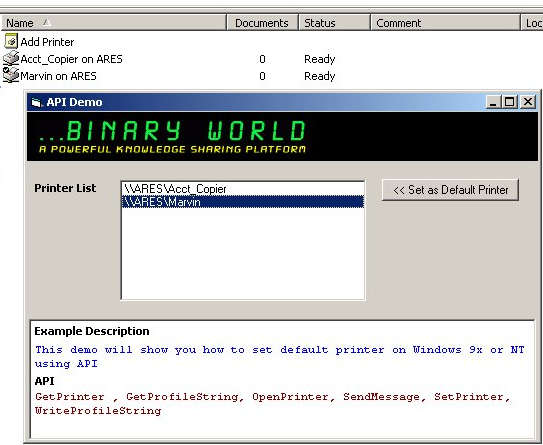Click the API Demo title bar icon
The image size is (543, 445).
click(x=36, y=103)
